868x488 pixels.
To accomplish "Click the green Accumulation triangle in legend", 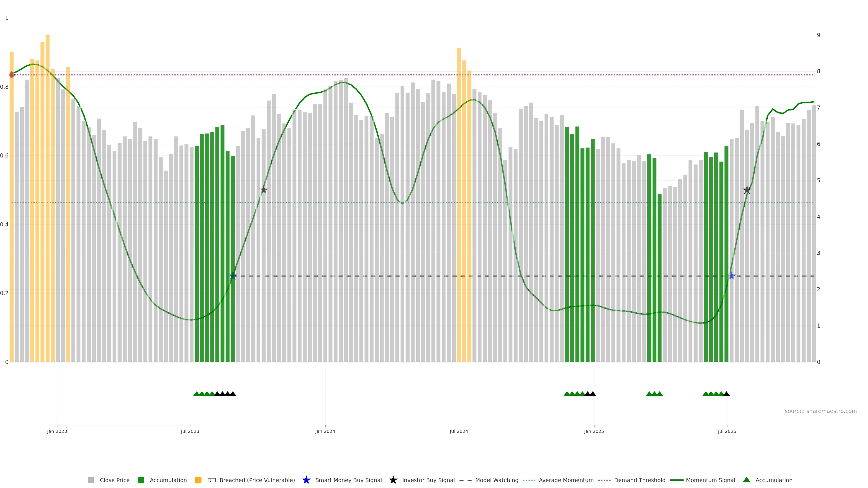I will coord(746,480).
